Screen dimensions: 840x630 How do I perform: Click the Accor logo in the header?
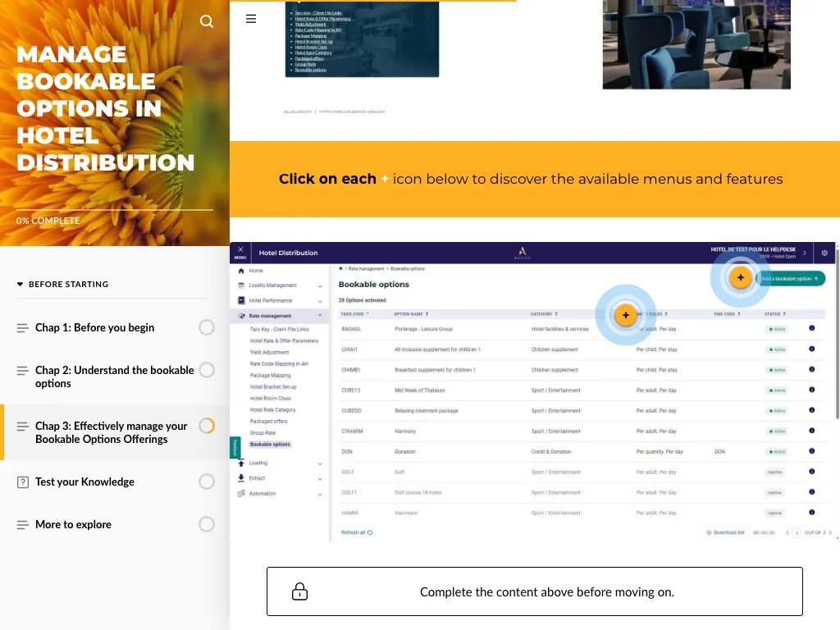523,253
